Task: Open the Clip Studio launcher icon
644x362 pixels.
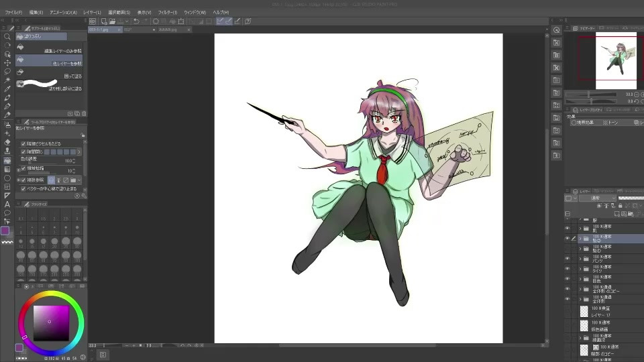Action: click(x=93, y=21)
